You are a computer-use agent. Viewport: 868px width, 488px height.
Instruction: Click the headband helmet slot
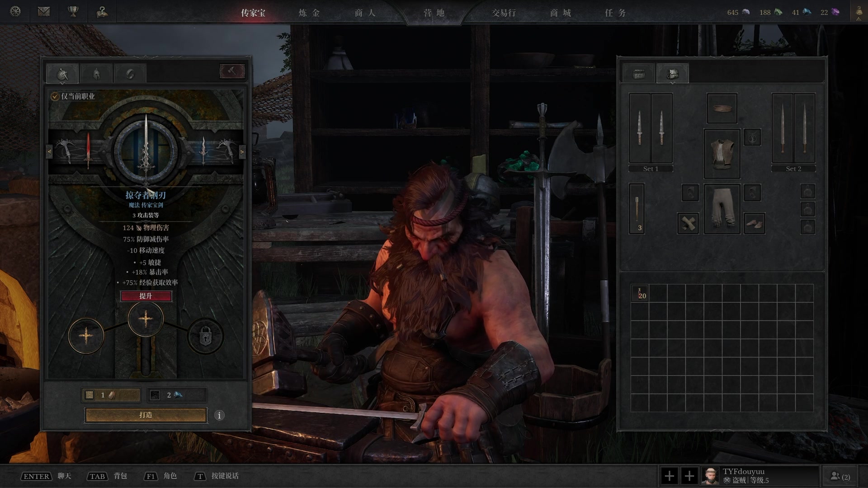coord(722,108)
